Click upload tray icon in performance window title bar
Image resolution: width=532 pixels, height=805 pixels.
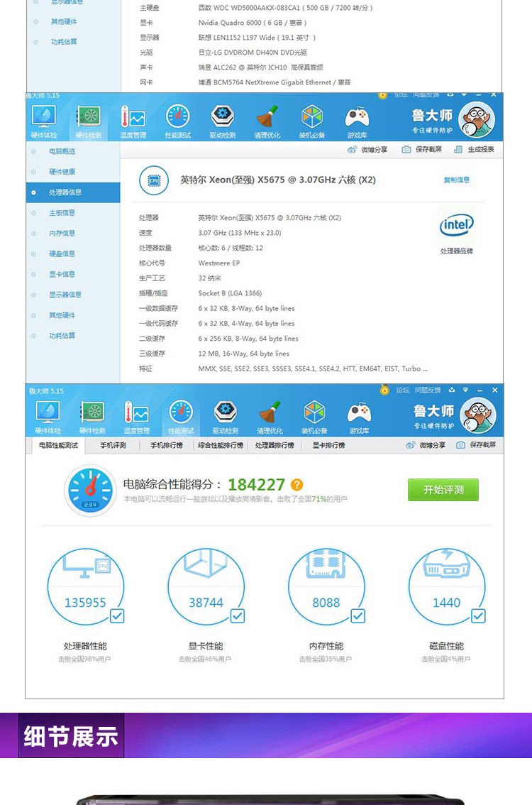tap(451, 390)
